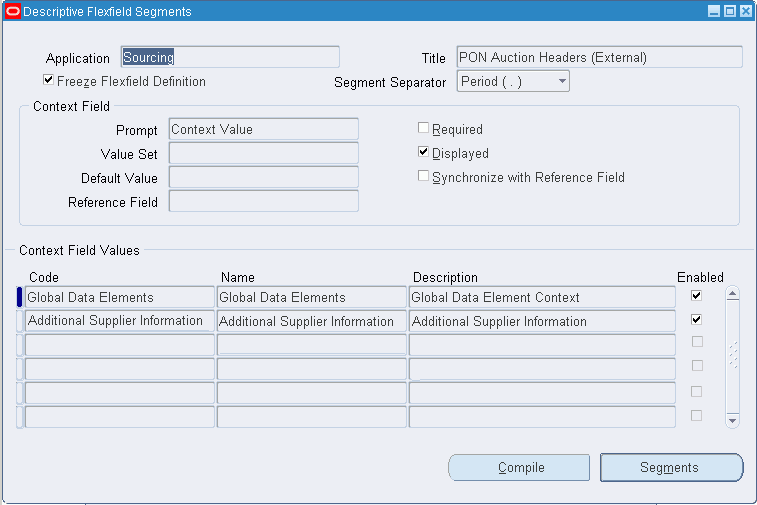The image size is (757, 505).
Task: Enable Synchronize with Reference Field
Action: click(424, 176)
